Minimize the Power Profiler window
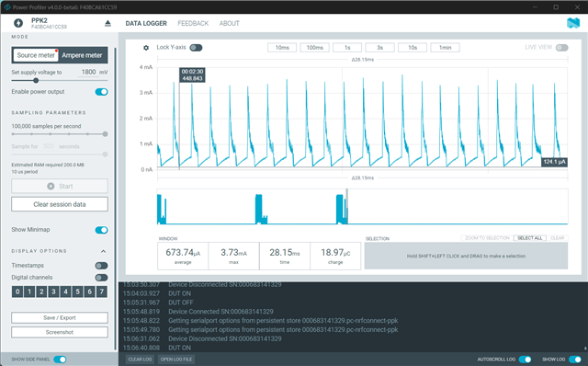This screenshot has height=366, width=588. point(535,7)
